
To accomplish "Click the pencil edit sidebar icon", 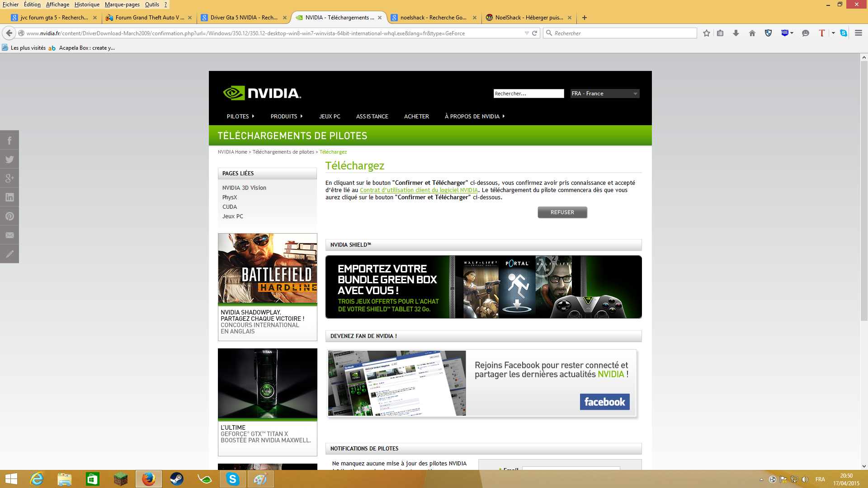I will coord(9,254).
